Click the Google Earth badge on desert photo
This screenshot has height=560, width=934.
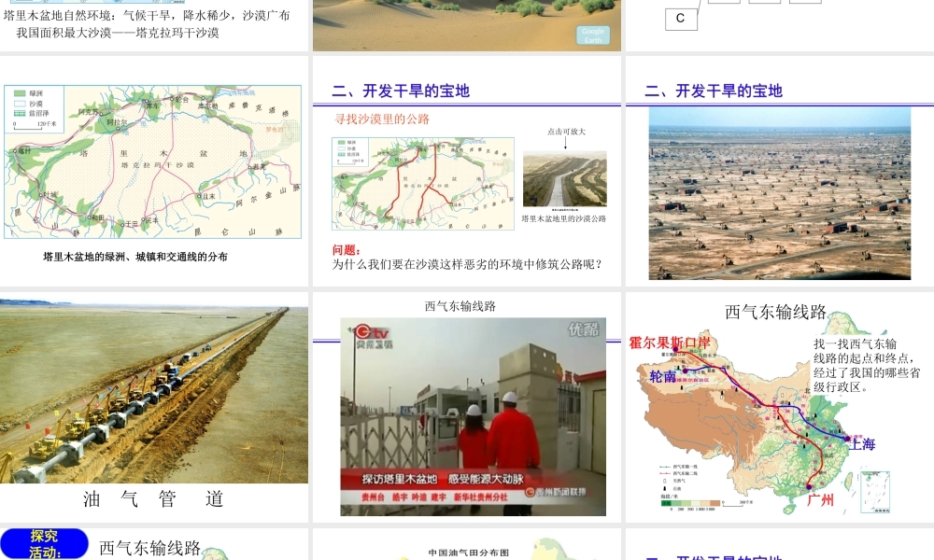(x=593, y=35)
